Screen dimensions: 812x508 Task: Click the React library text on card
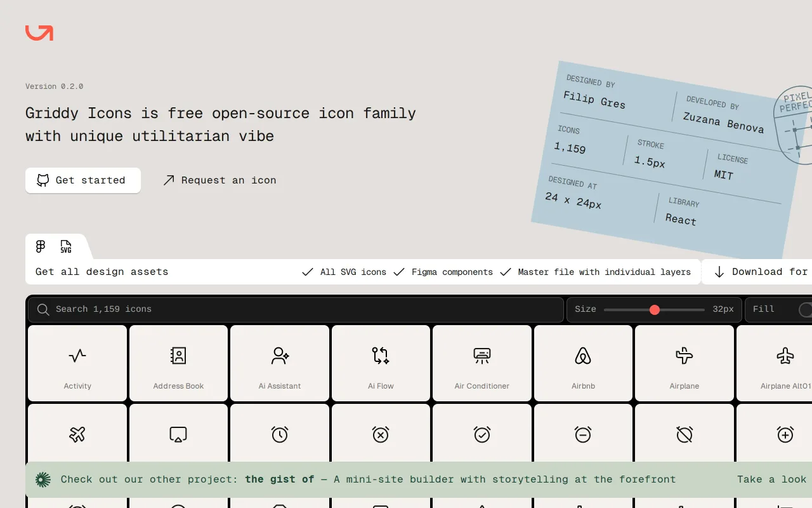click(x=681, y=220)
